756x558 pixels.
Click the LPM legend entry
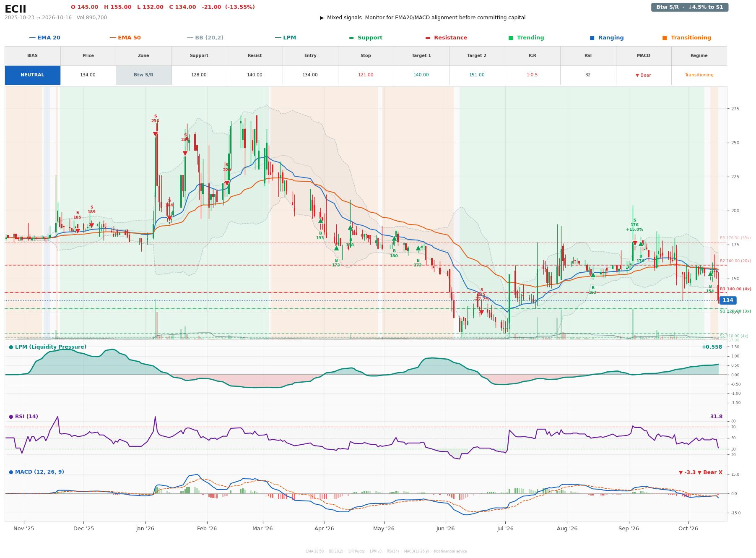click(285, 38)
